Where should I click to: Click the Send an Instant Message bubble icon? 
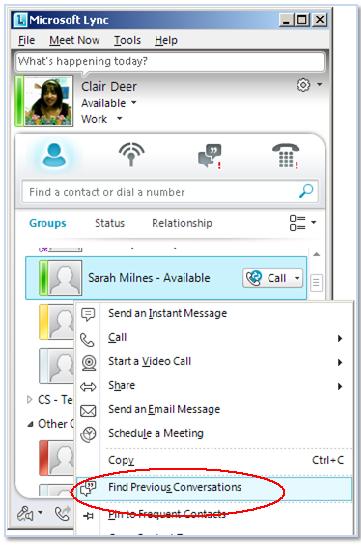pyautogui.click(x=88, y=314)
